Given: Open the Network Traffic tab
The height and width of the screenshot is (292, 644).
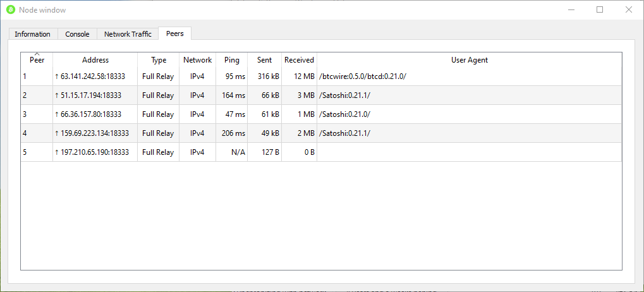Looking at the screenshot, I should (x=128, y=34).
